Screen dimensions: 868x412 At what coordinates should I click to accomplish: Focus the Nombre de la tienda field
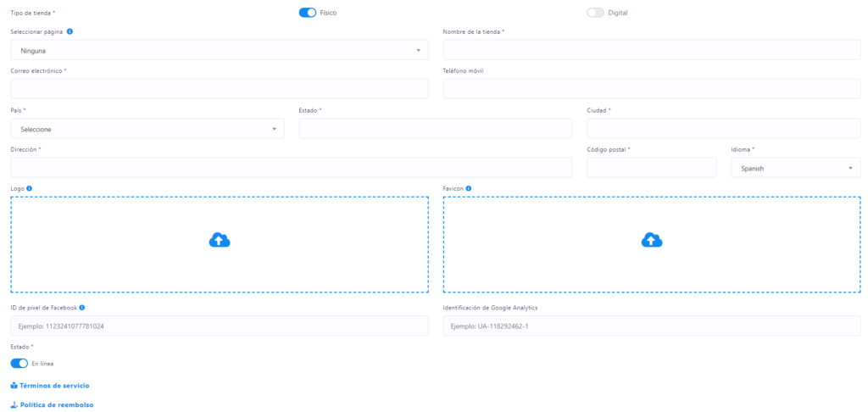(652, 50)
